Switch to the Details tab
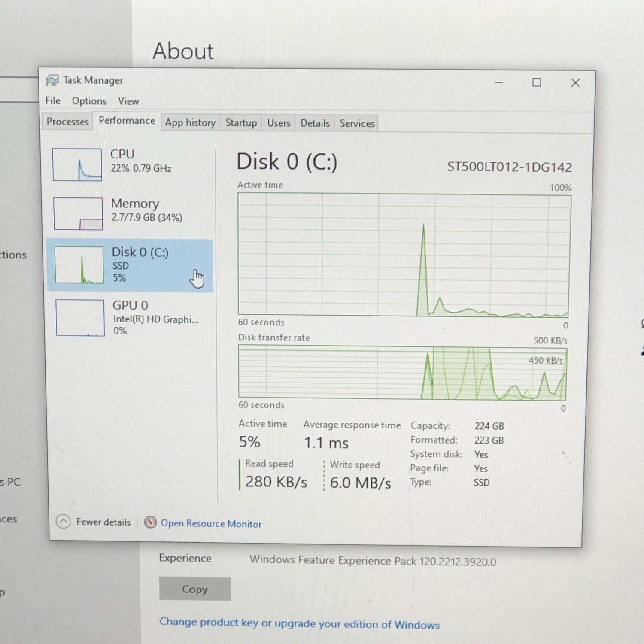This screenshot has width=644, height=644. point(315,123)
